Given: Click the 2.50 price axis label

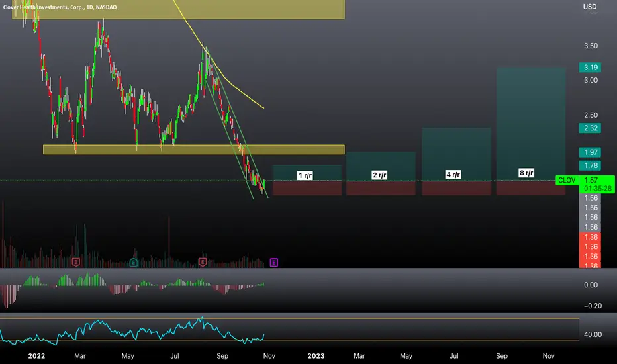Looking at the screenshot, I should click(591, 115).
